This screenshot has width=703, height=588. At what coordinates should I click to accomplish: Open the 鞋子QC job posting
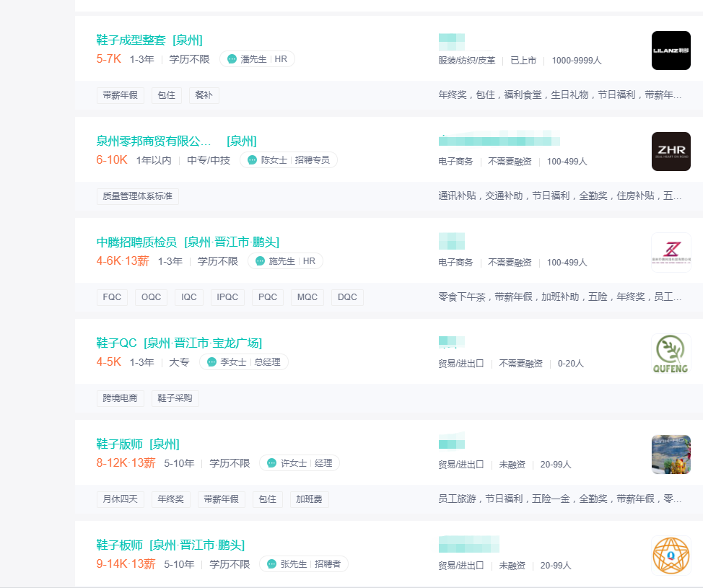tap(116, 343)
